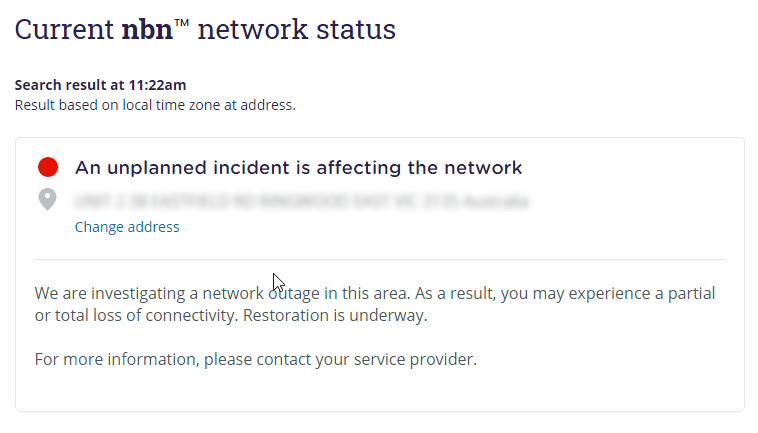Click the blurred address line

click(302, 201)
